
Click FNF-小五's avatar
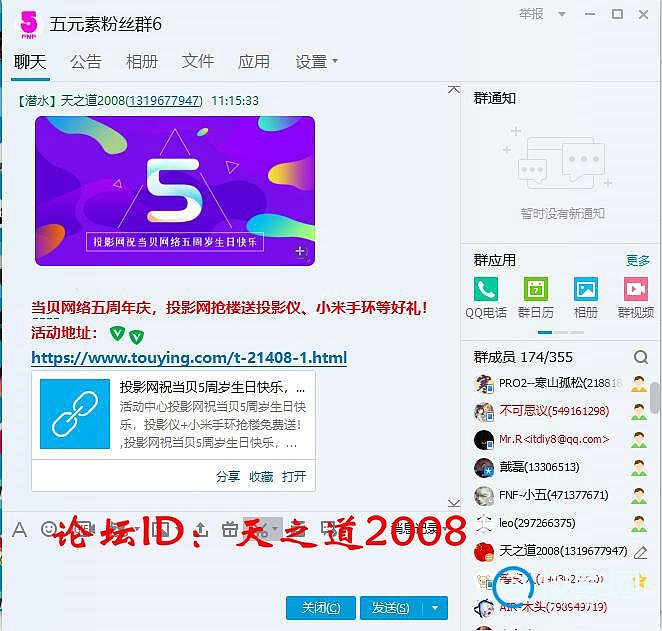[x=483, y=495]
